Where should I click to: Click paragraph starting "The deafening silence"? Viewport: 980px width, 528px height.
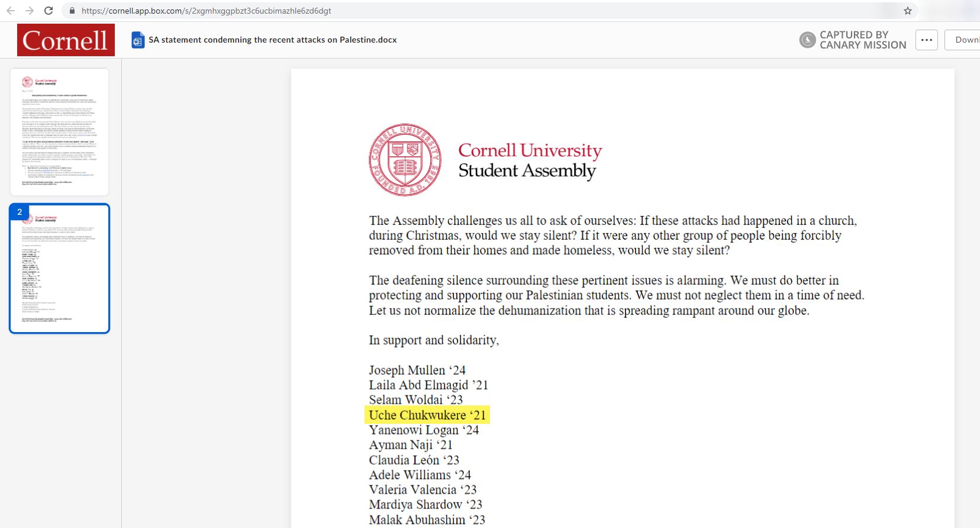pyautogui.click(x=617, y=295)
